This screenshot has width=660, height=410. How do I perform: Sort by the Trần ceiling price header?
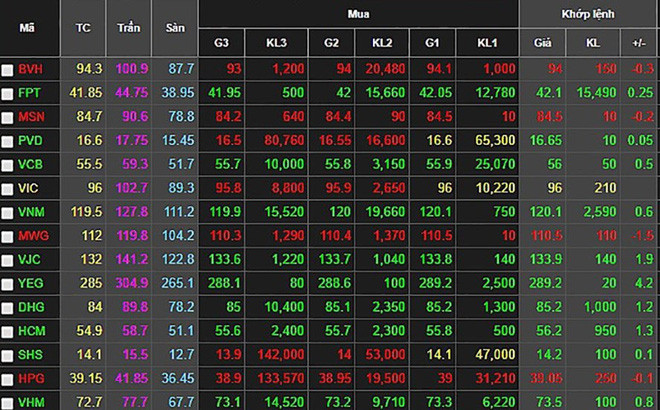pyautogui.click(x=127, y=28)
